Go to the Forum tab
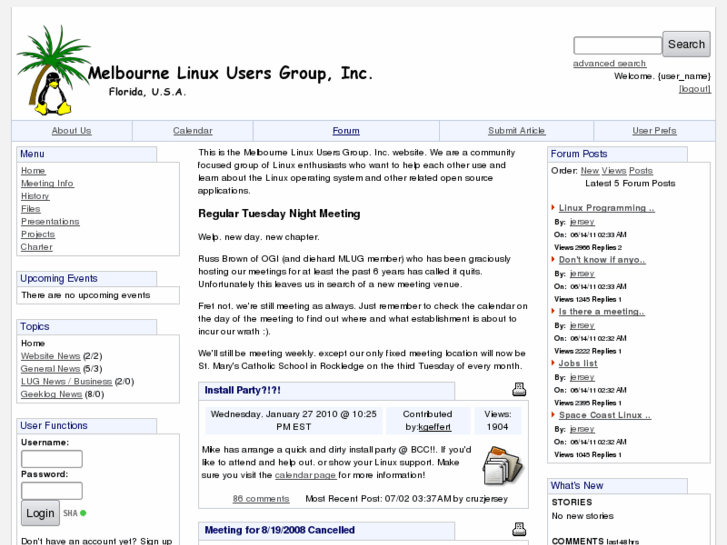This screenshot has height=545, width=727. click(346, 131)
